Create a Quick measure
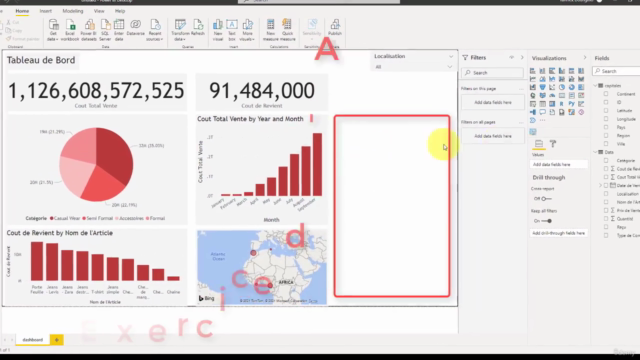Screen dimensions: 640x360 point(287,30)
